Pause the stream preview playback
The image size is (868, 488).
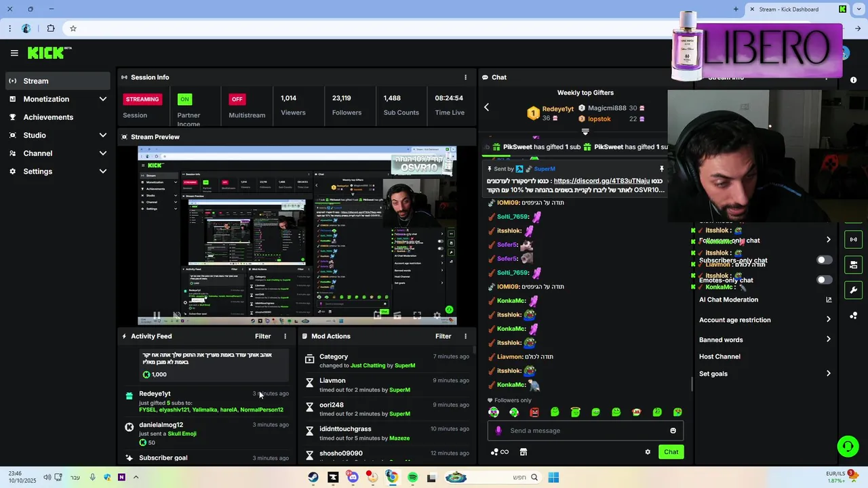coord(156,316)
